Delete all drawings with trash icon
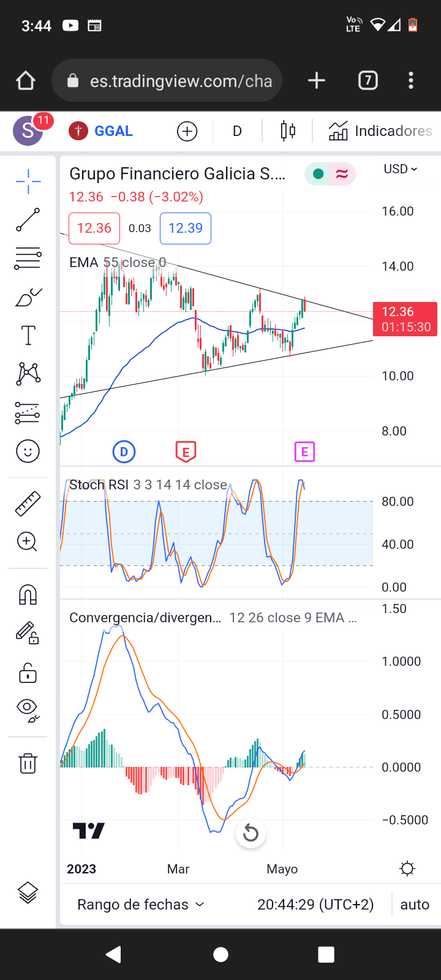The width and height of the screenshot is (441, 980). point(28,763)
